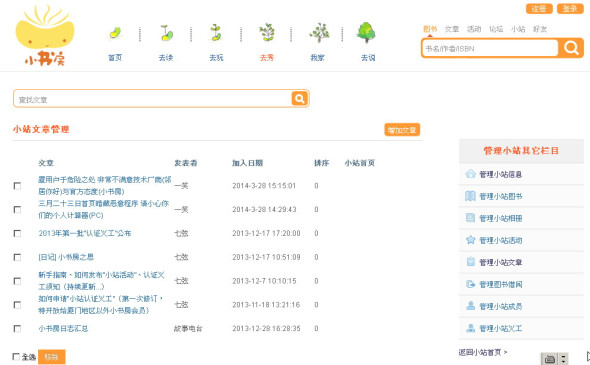Click the article search magnifier button

click(300, 99)
